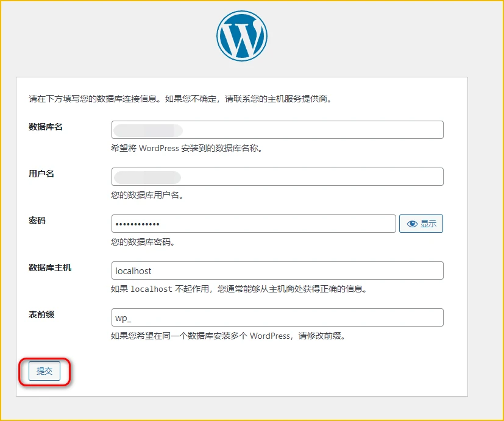This screenshot has width=504, height=421.
Task: Click the 密码 label
Action: (x=37, y=221)
